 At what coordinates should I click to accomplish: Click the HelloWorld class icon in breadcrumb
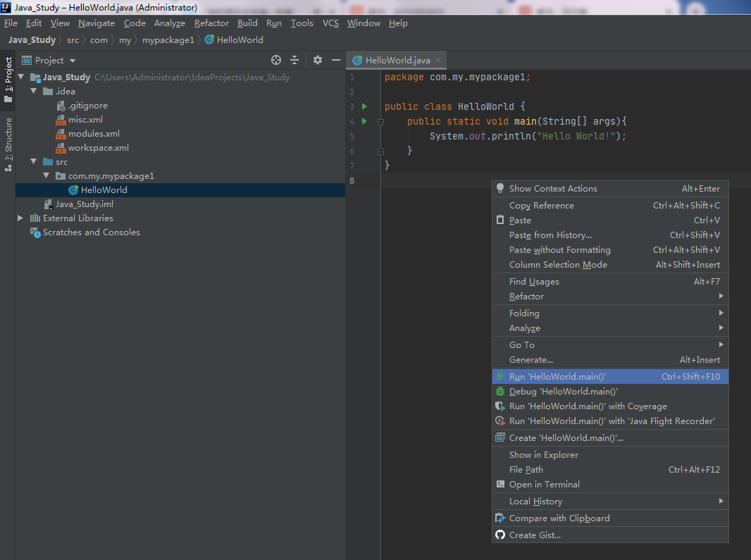click(209, 39)
